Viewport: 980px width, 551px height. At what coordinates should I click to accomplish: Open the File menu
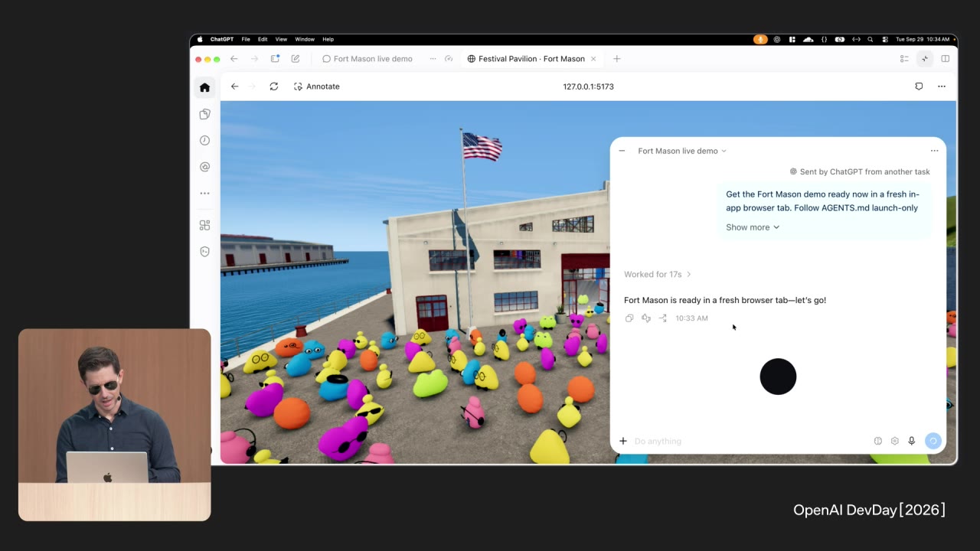pyautogui.click(x=246, y=39)
